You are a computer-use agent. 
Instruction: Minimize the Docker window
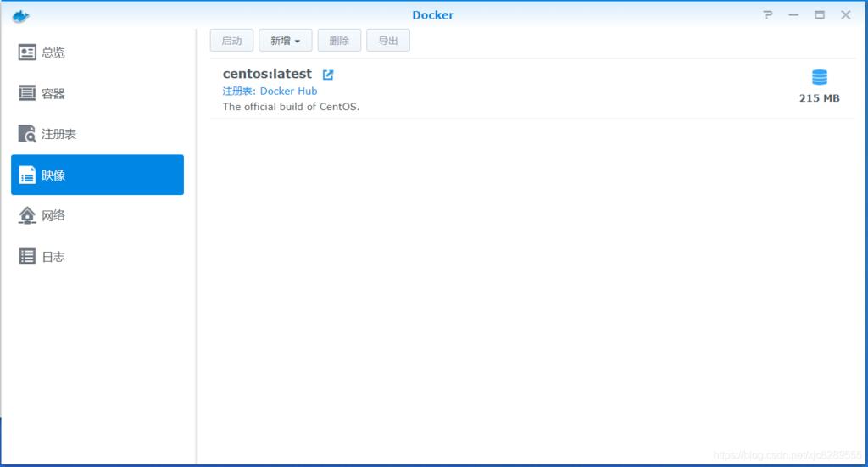(x=793, y=15)
